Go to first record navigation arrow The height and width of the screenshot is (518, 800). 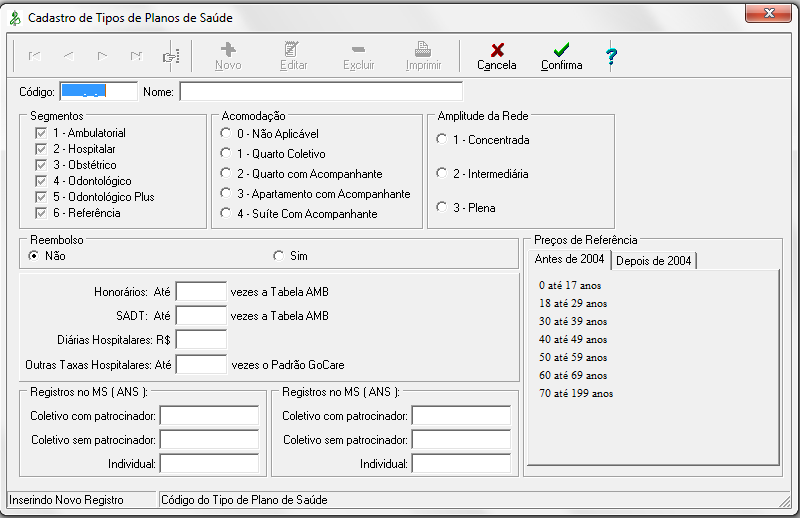(x=35, y=56)
